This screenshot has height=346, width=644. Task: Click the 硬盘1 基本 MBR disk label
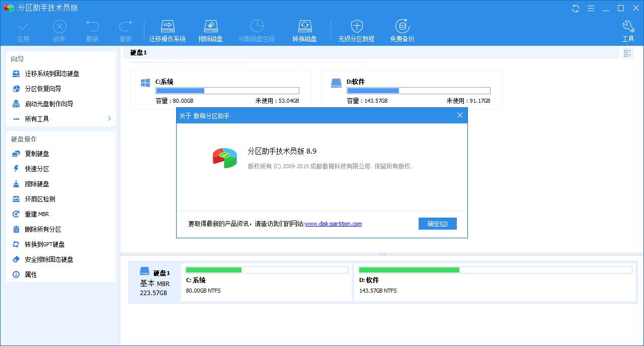(x=154, y=282)
